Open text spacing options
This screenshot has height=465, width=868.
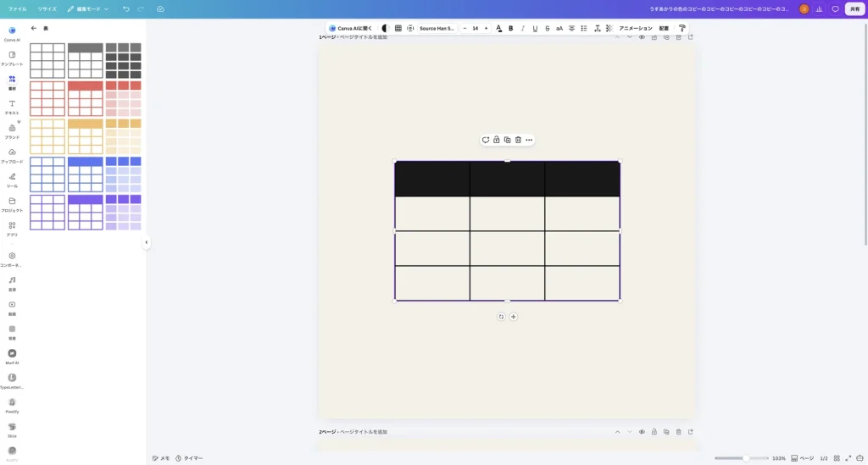pyautogui.click(x=597, y=28)
